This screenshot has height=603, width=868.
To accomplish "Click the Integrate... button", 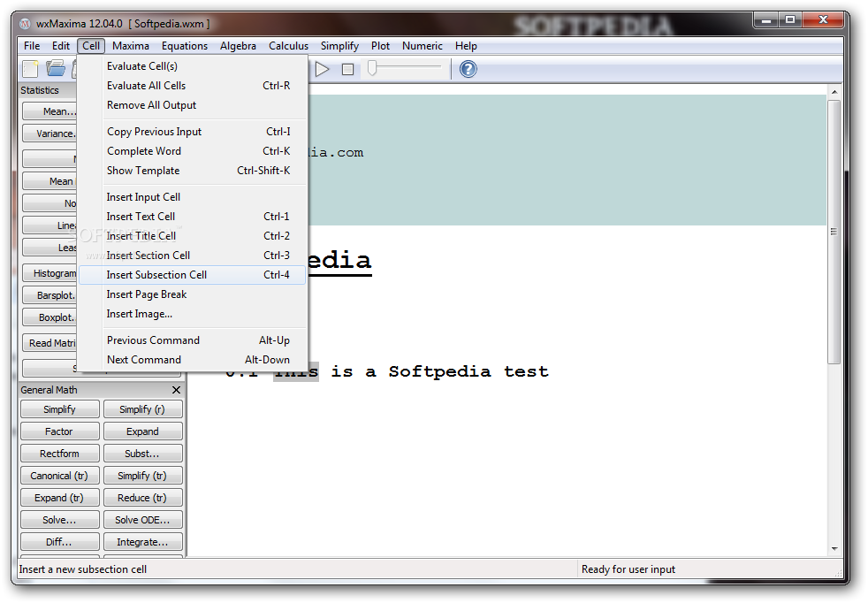I will [143, 542].
